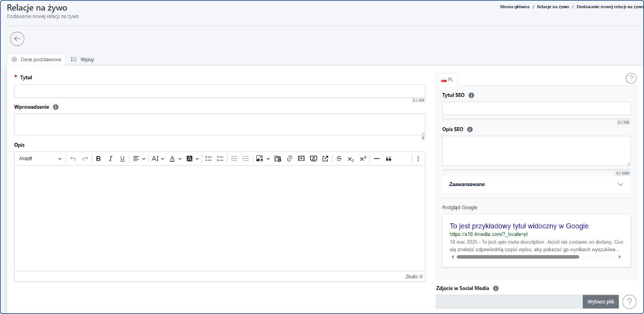
Task: Open the Akapit paragraph style dropdown
Action: point(40,159)
